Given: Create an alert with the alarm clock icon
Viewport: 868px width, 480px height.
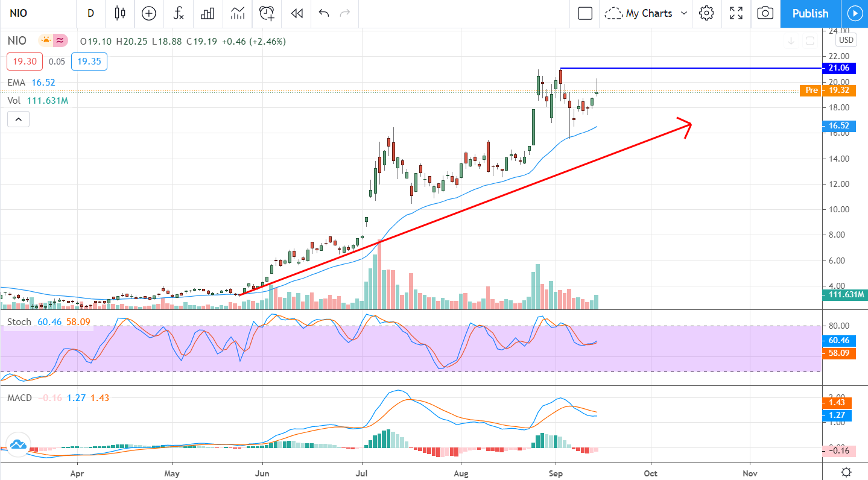Looking at the screenshot, I should (267, 13).
